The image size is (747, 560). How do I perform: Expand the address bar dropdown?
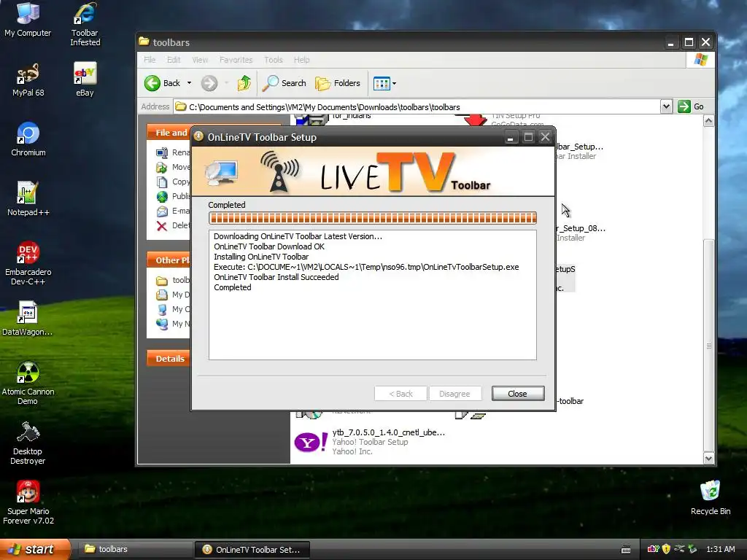[x=666, y=106]
